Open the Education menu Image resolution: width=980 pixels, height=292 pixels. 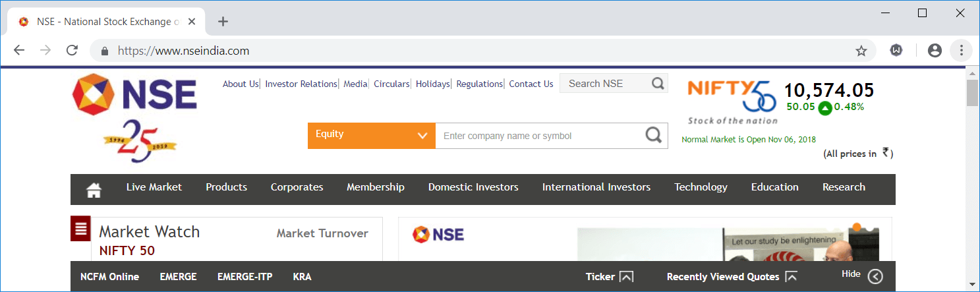coord(775,187)
